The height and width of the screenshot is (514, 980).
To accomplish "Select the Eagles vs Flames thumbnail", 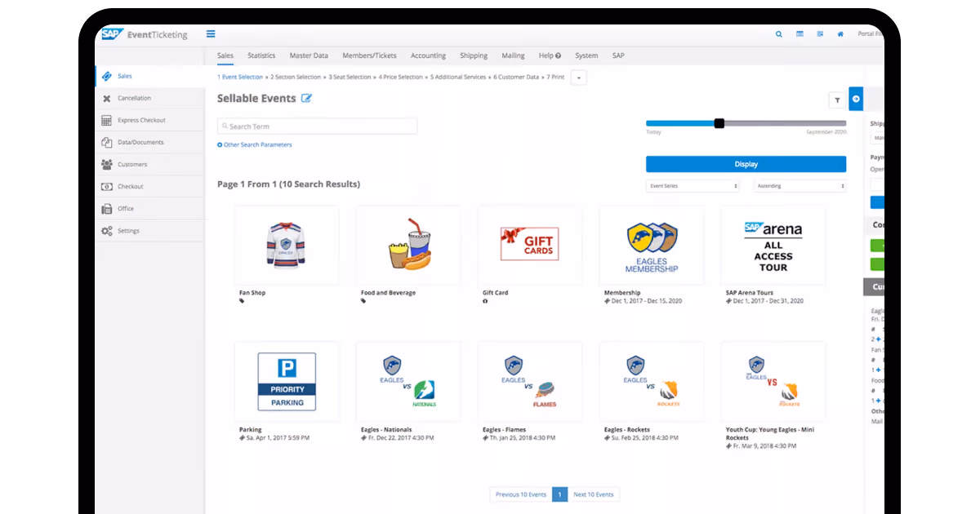I will pos(530,382).
